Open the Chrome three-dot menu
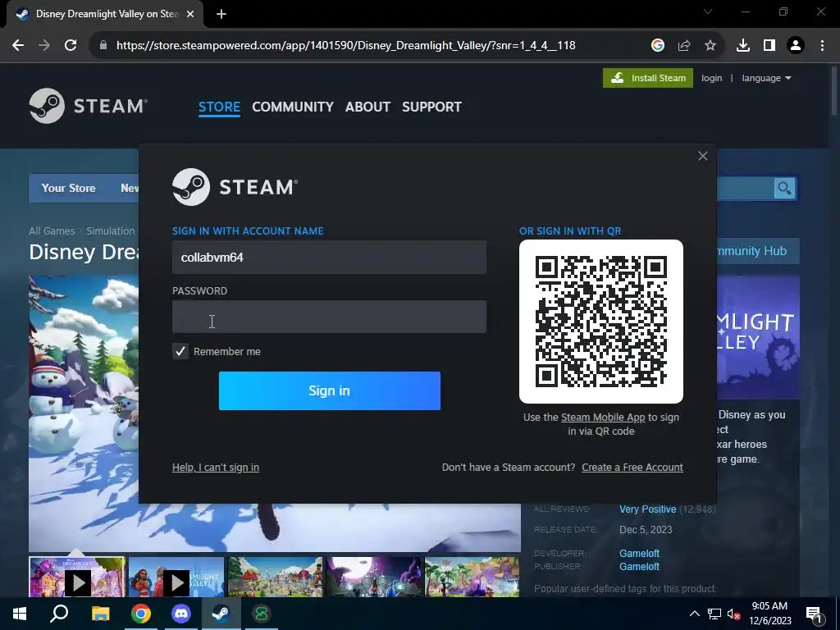Image resolution: width=840 pixels, height=630 pixels. 822,46
